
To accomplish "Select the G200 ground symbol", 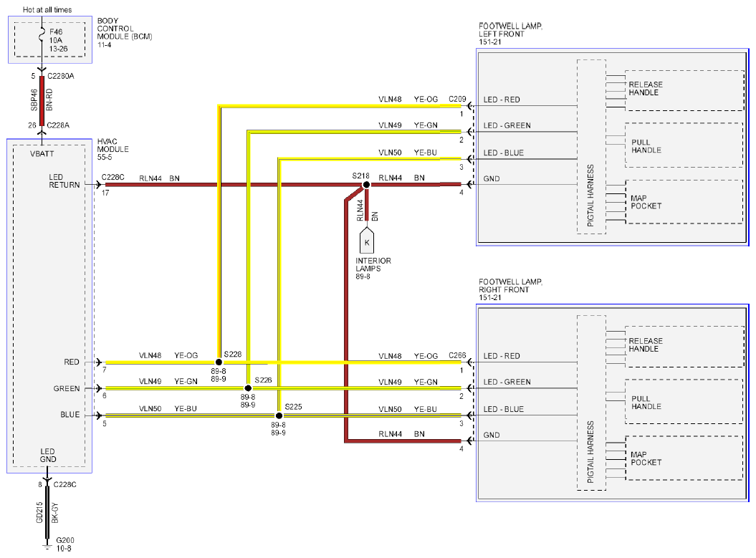I will 47,545.
